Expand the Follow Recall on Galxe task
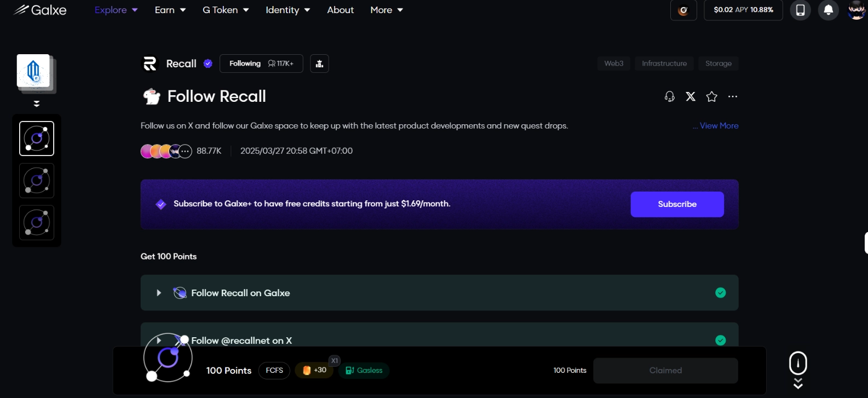Viewport: 868px width, 398px height. 159,293
